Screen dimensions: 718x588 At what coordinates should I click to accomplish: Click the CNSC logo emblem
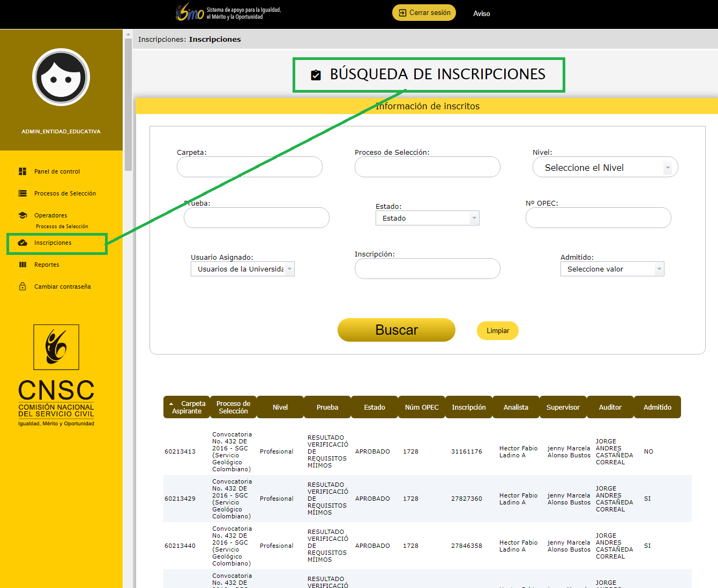[x=56, y=347]
